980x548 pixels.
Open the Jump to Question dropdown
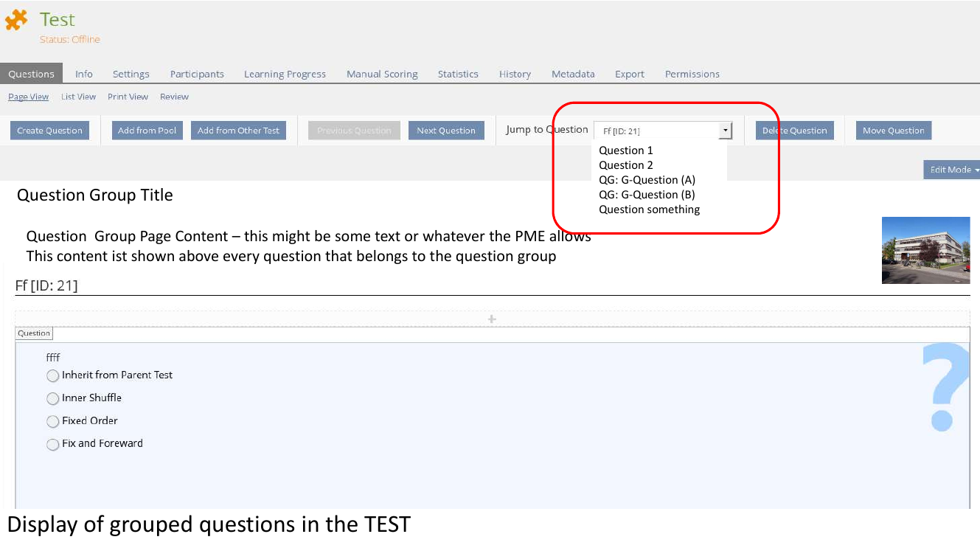[726, 131]
